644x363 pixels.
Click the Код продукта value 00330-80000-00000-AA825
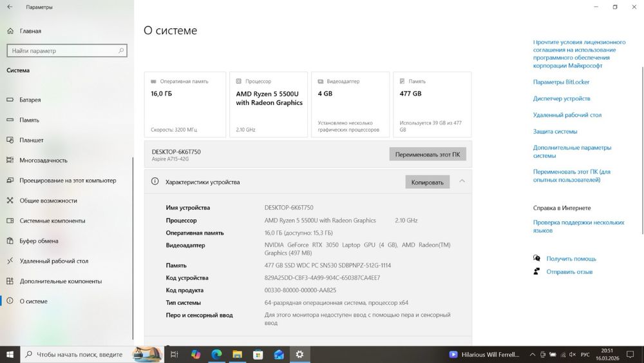click(300, 290)
